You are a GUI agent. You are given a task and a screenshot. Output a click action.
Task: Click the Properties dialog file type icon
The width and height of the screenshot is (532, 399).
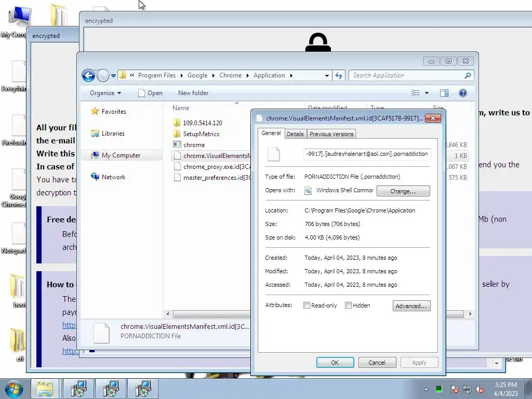point(273,154)
